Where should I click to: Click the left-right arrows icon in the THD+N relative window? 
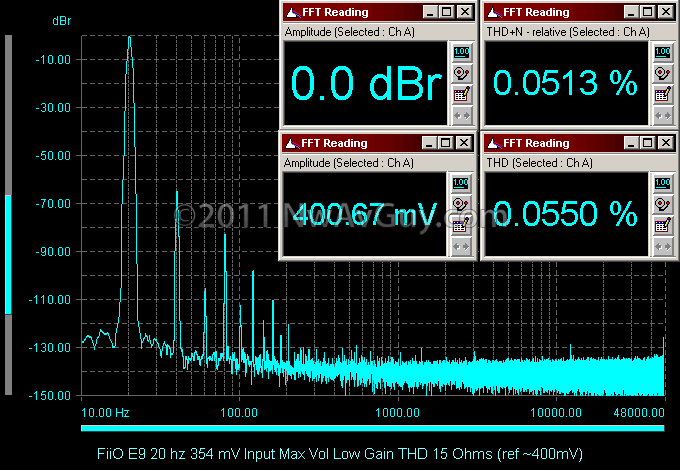[663, 116]
